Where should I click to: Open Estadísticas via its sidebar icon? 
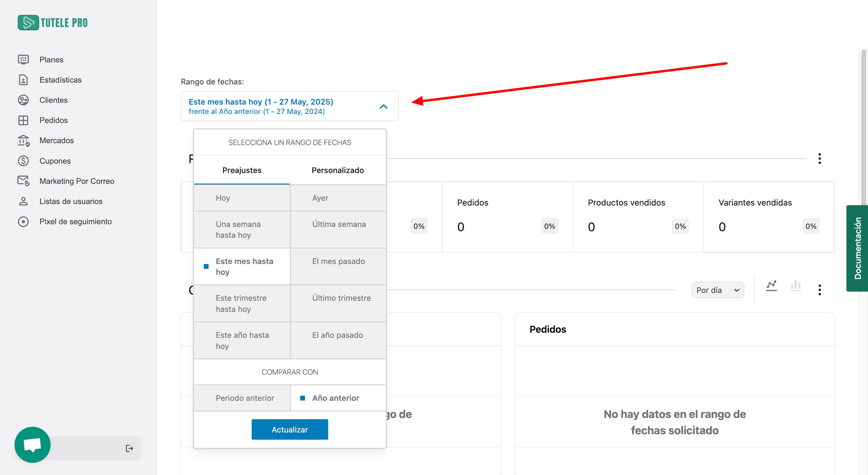pyautogui.click(x=23, y=80)
